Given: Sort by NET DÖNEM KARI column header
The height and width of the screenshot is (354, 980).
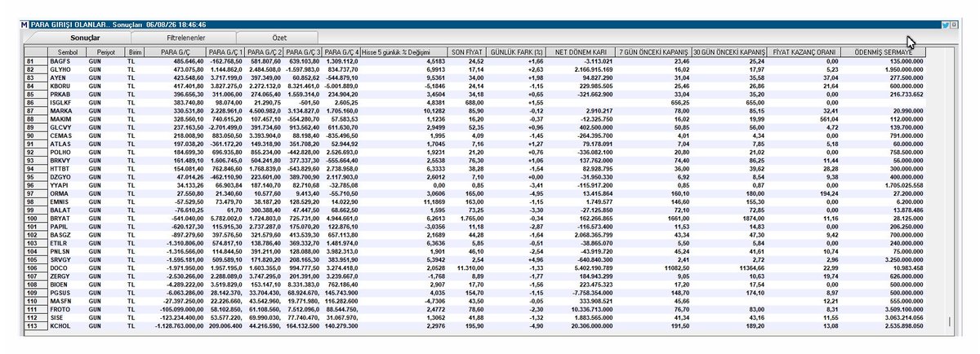Looking at the screenshot, I should point(581,51).
